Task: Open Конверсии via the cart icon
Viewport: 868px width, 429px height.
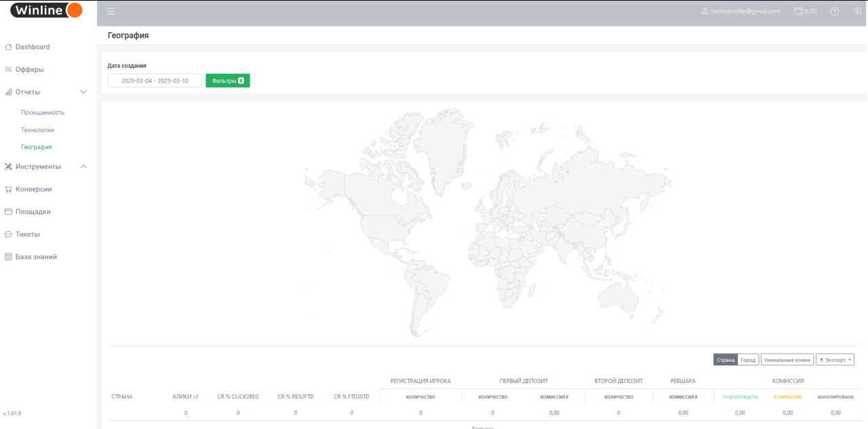Action: pyautogui.click(x=8, y=190)
